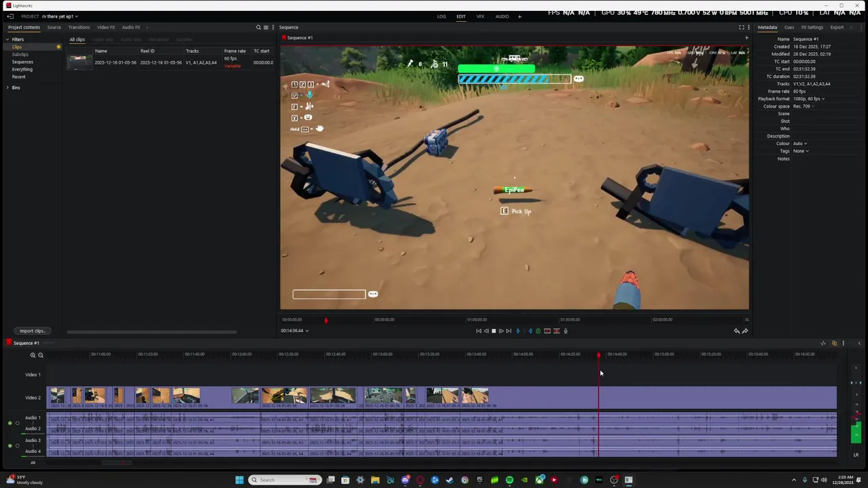
Task: Switch to the AUDIO workspace tab
Action: pyautogui.click(x=502, y=16)
